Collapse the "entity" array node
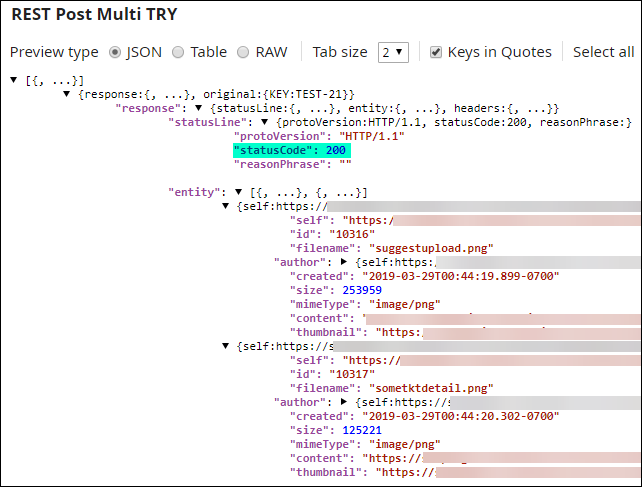Viewport: 642px width, 487px height. pos(240,192)
